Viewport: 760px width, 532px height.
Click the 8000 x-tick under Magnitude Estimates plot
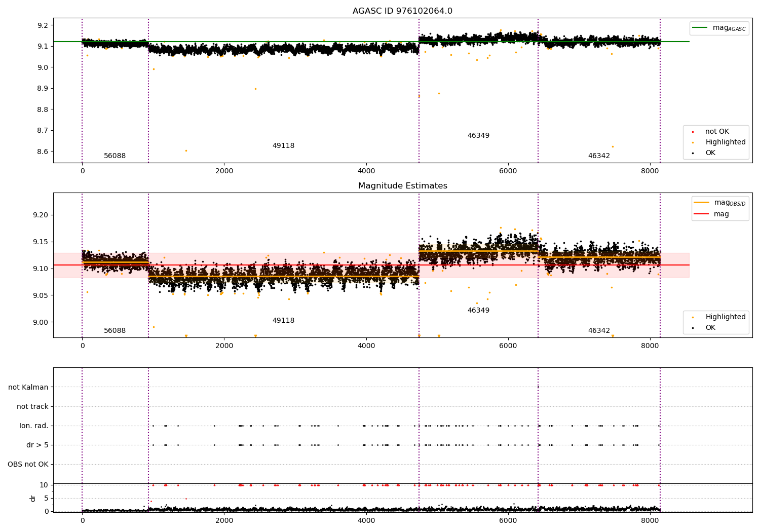650,346
